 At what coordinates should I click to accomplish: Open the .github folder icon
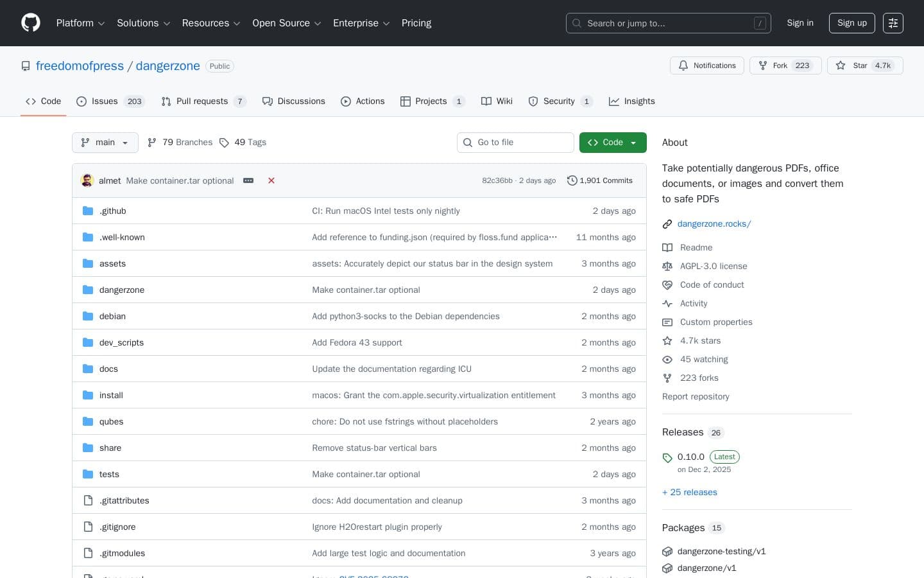click(x=88, y=211)
